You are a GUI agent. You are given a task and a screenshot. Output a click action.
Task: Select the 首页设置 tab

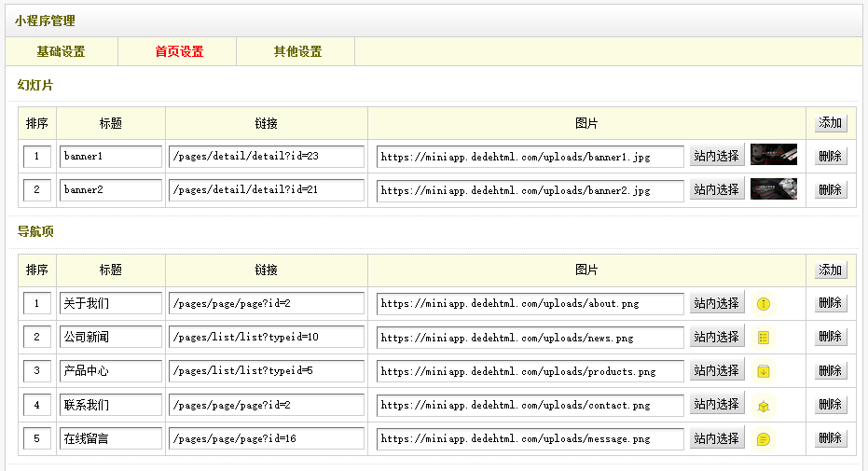[179, 51]
